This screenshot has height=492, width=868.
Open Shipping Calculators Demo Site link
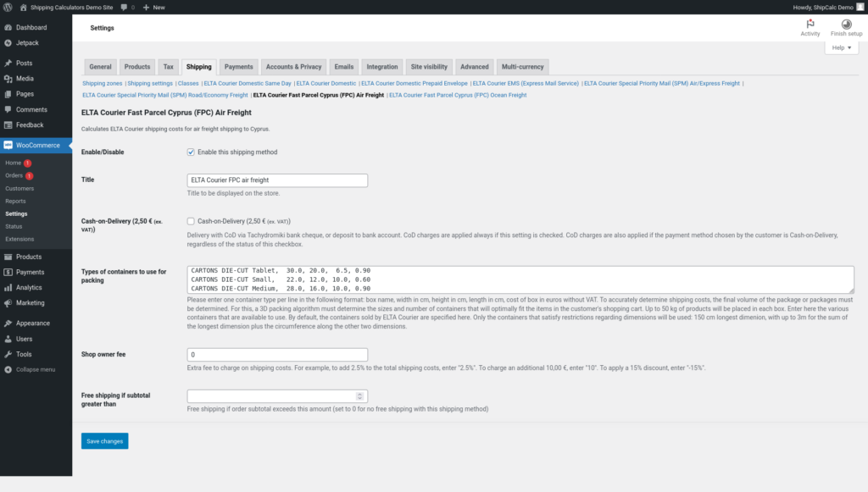pos(71,7)
